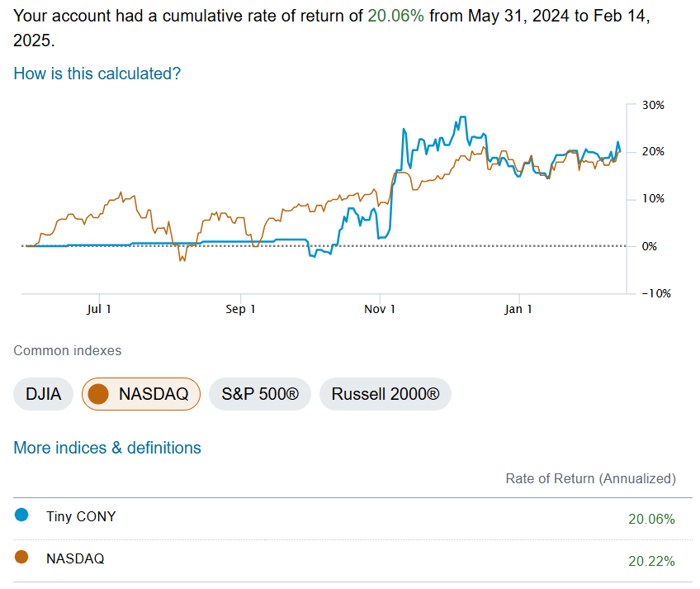Toggle the NASDAQ index chip off
This screenshot has width=700, height=589.
(x=141, y=394)
